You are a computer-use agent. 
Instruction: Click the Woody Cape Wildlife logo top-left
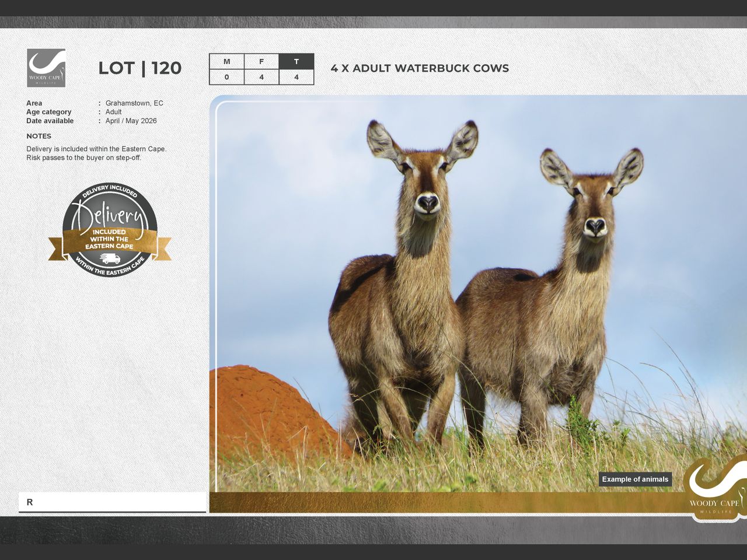(x=46, y=68)
